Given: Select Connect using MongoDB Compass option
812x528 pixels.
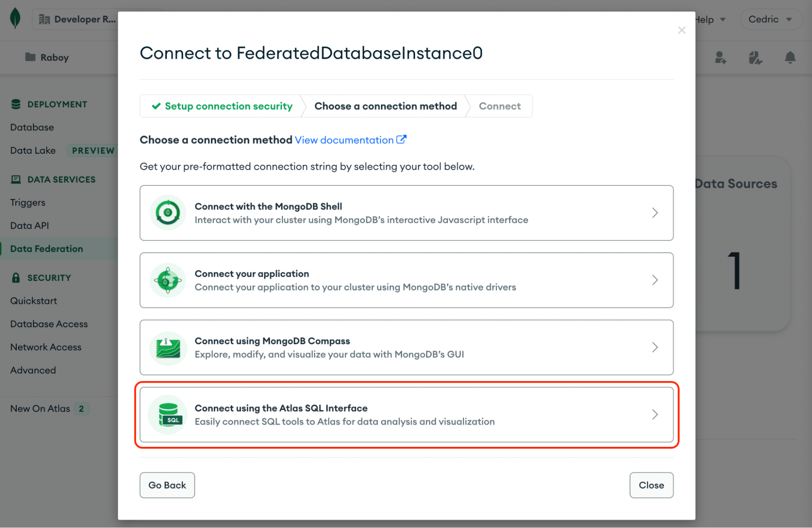Looking at the screenshot, I should (x=406, y=347).
